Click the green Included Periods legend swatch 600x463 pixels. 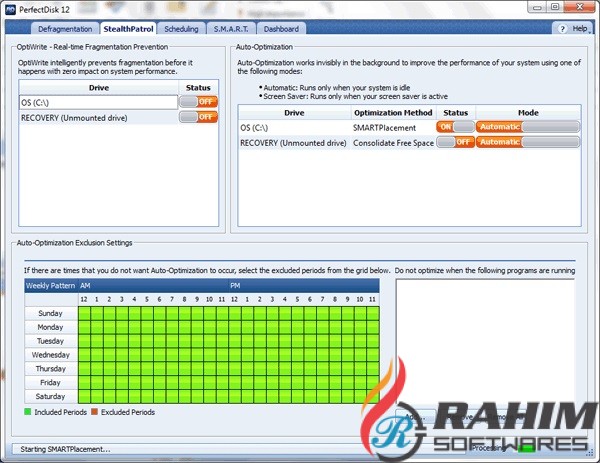point(28,412)
